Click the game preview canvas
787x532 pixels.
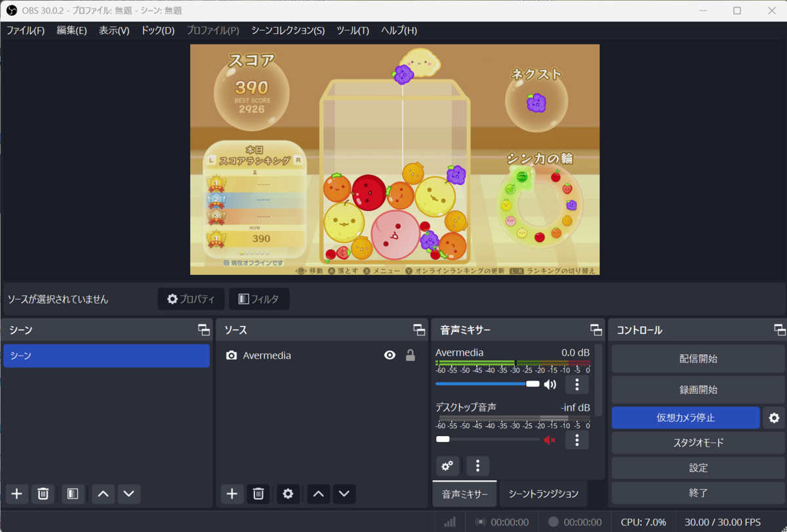(x=395, y=159)
